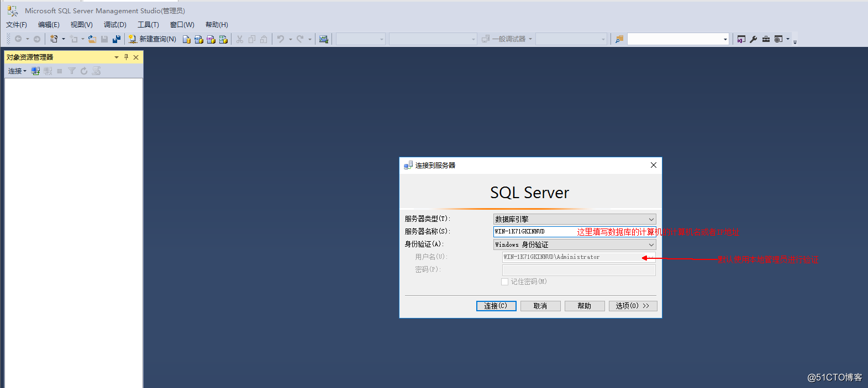The image size is (868, 388).
Task: Open the 调试(D) menu
Action: click(x=115, y=25)
